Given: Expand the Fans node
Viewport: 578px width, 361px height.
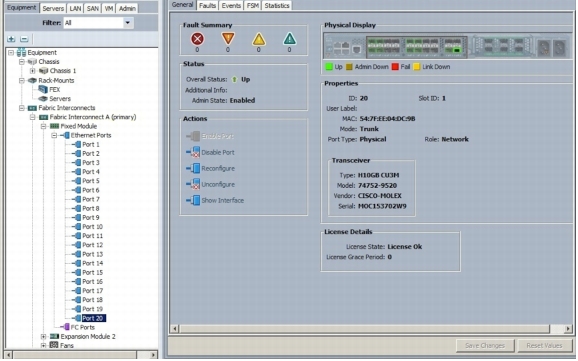Looking at the screenshot, I should coord(43,346).
